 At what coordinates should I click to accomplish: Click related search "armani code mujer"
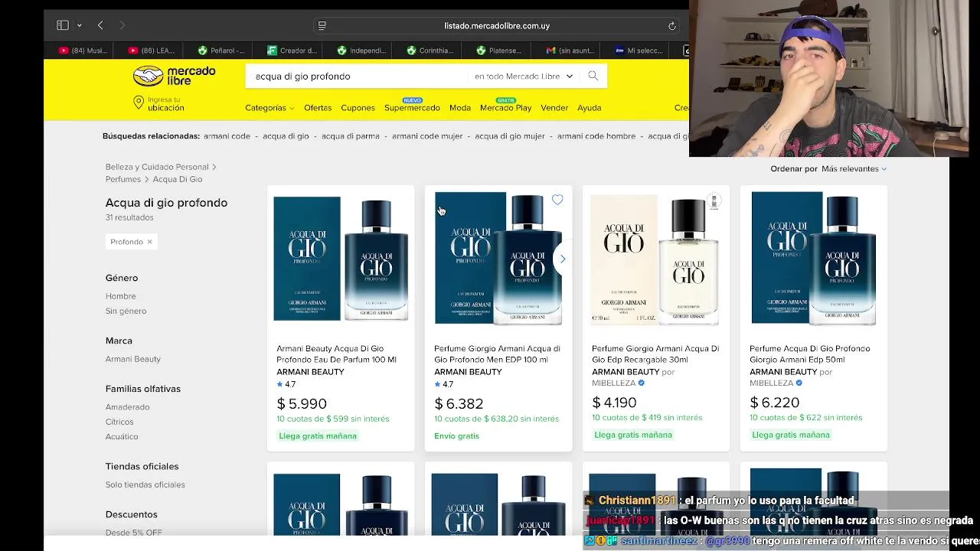click(427, 136)
